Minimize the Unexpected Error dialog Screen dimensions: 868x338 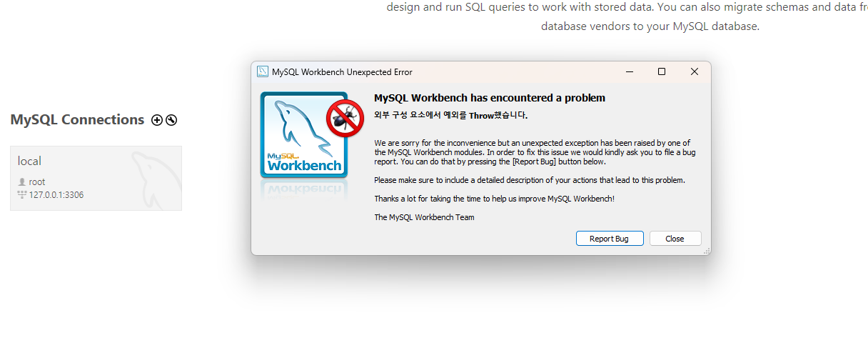coord(630,71)
